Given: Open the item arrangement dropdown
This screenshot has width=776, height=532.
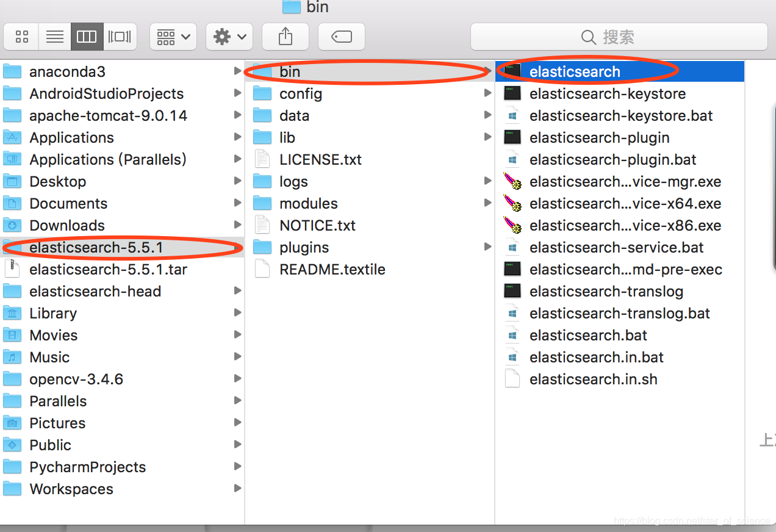Looking at the screenshot, I should [173, 37].
